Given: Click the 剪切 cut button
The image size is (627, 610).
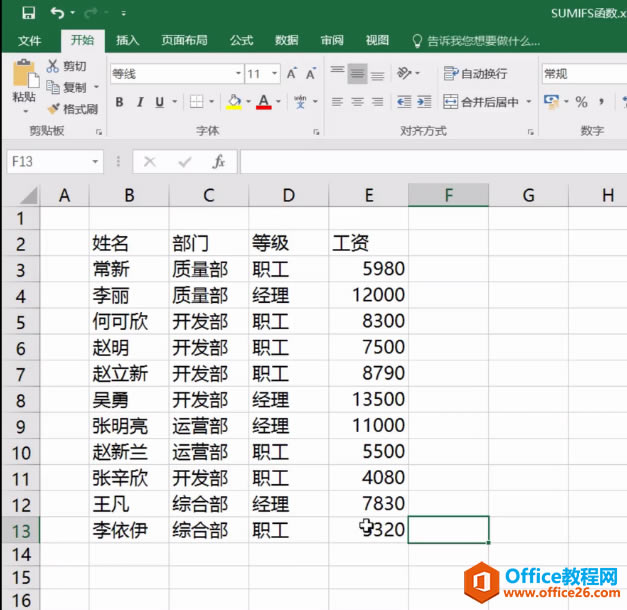Looking at the screenshot, I should tap(66, 66).
